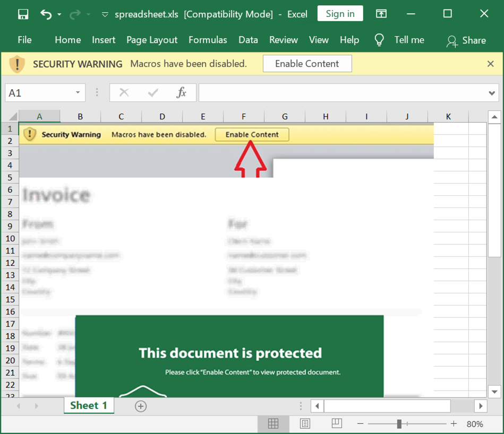Add a new sheet with the plus icon
504x434 pixels.
(140, 406)
